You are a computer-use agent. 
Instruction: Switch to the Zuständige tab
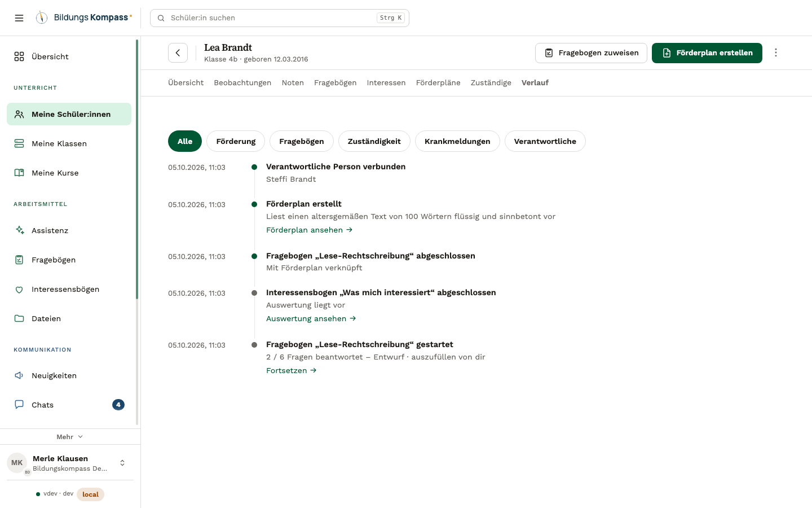click(491, 83)
